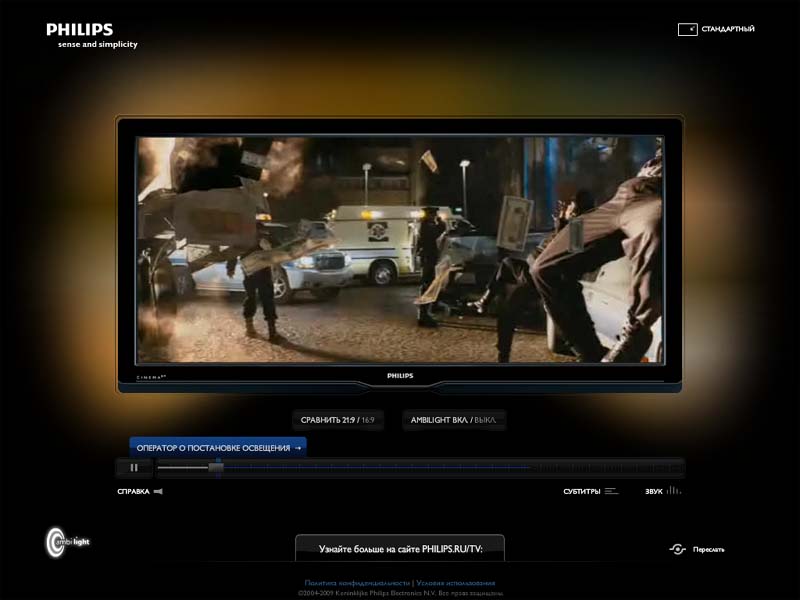The image size is (800, 600).
Task: Click the Справка speaker icon
Action: point(158,491)
